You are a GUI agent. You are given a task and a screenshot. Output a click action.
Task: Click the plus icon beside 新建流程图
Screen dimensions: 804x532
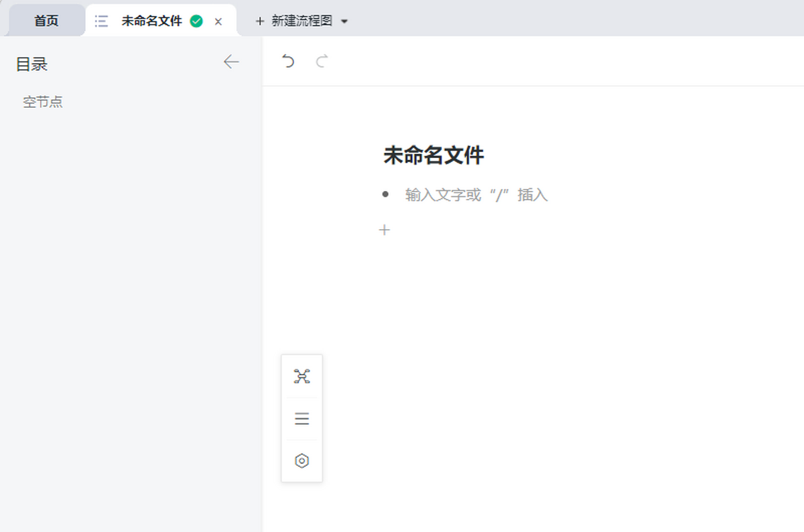(x=260, y=21)
